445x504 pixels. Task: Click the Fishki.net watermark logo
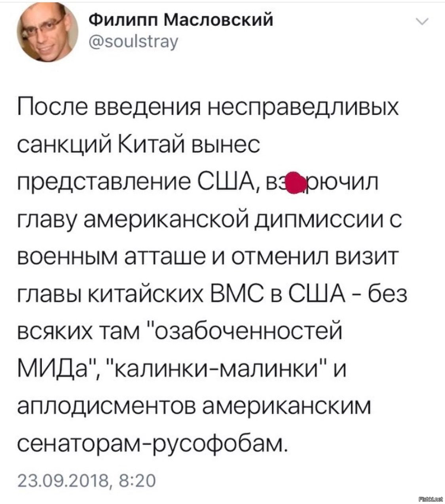(x=430, y=499)
